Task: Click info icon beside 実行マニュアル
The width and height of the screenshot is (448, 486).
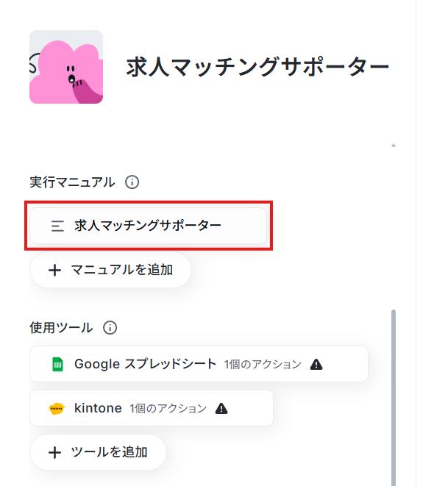Action: [132, 182]
